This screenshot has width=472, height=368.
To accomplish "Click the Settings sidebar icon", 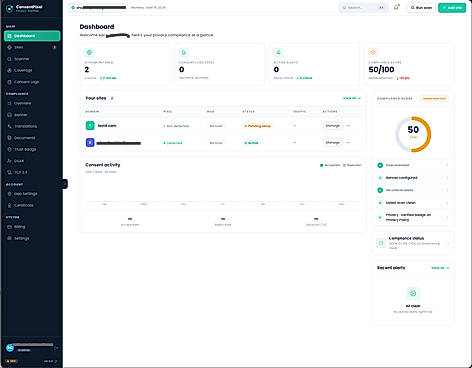I will tap(10, 238).
